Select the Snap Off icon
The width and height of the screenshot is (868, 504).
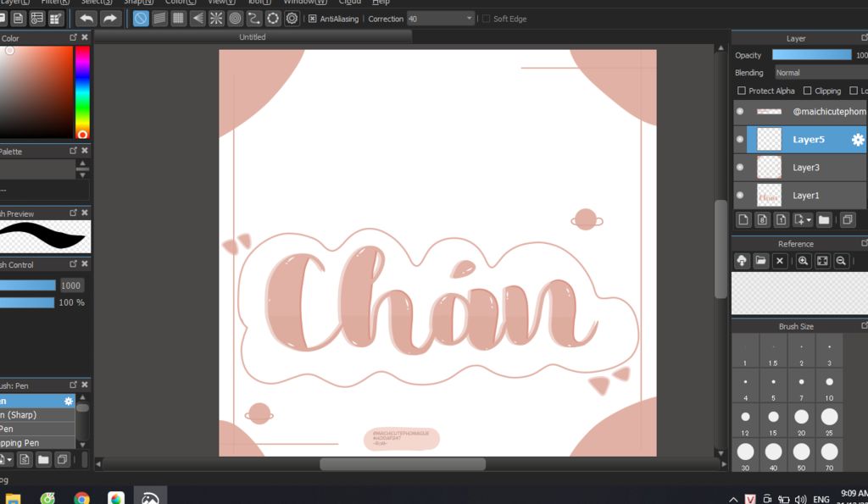(x=141, y=19)
